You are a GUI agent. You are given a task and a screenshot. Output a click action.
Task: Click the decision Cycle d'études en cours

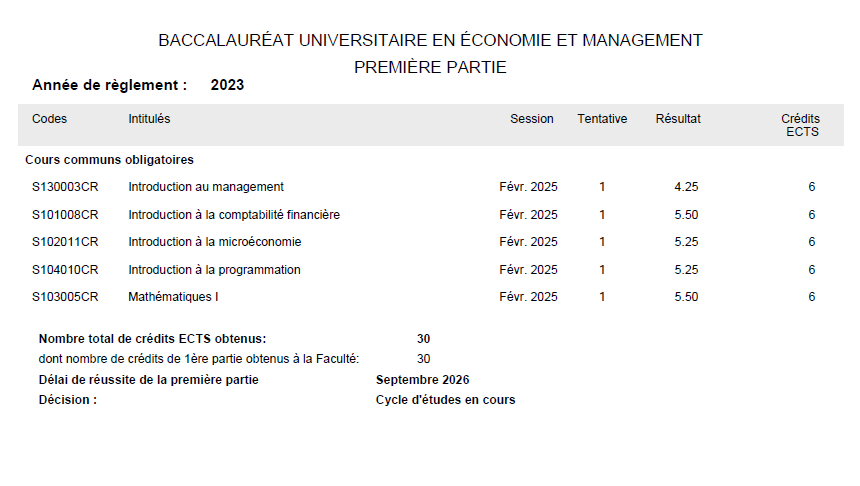445,399
